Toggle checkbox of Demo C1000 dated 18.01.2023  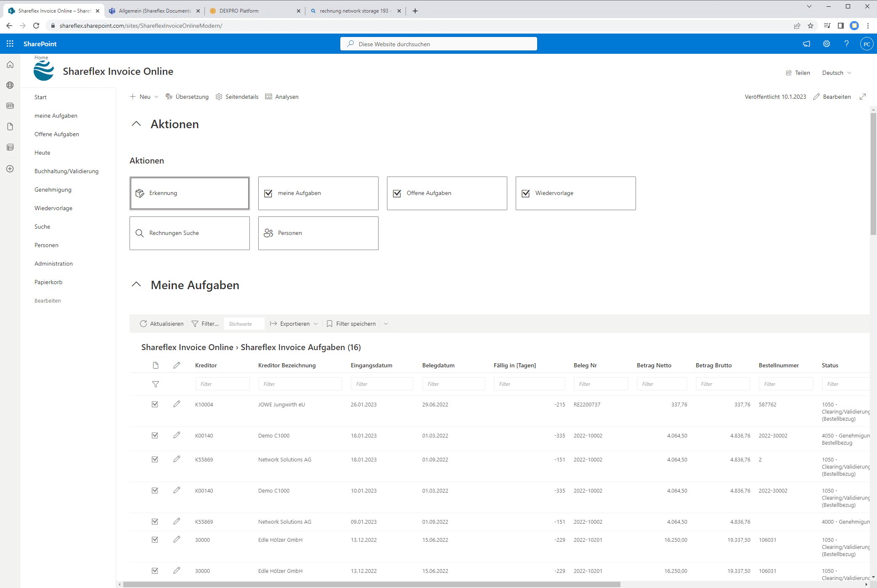coord(155,435)
